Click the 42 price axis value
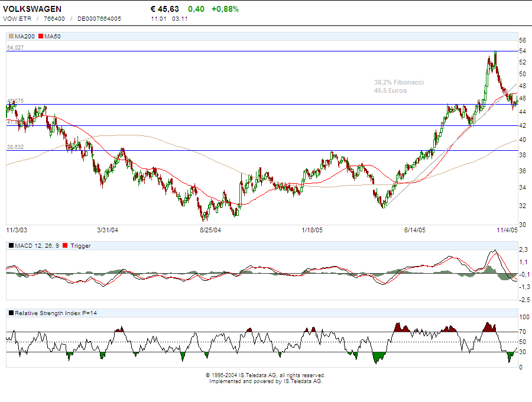The width and height of the screenshot is (532, 402). [x=523, y=125]
